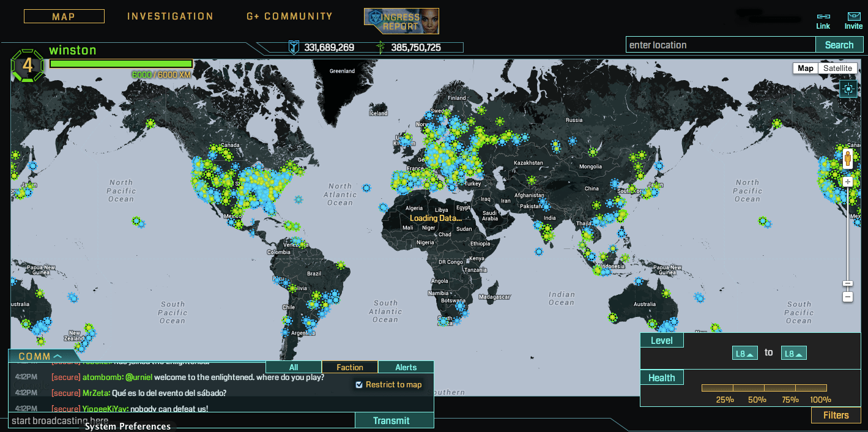Click the map zoom slider handle
Screen dimensions: 868x432
(848, 283)
